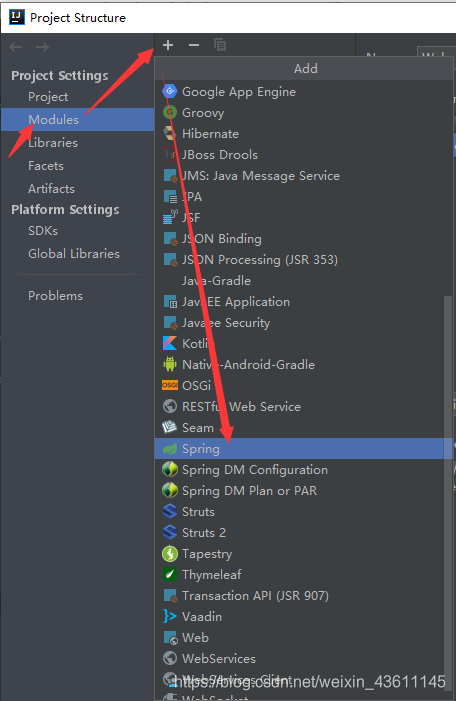456x701 pixels.
Task: Click the Hibernate icon
Action: click(170, 134)
